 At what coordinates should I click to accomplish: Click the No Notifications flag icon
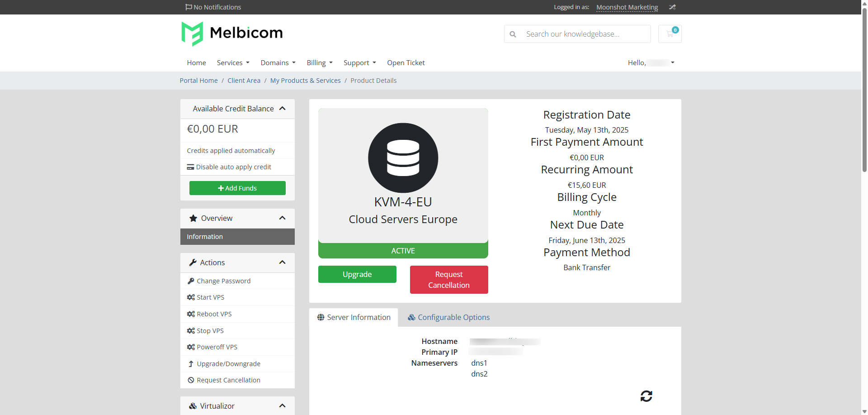pyautogui.click(x=189, y=7)
